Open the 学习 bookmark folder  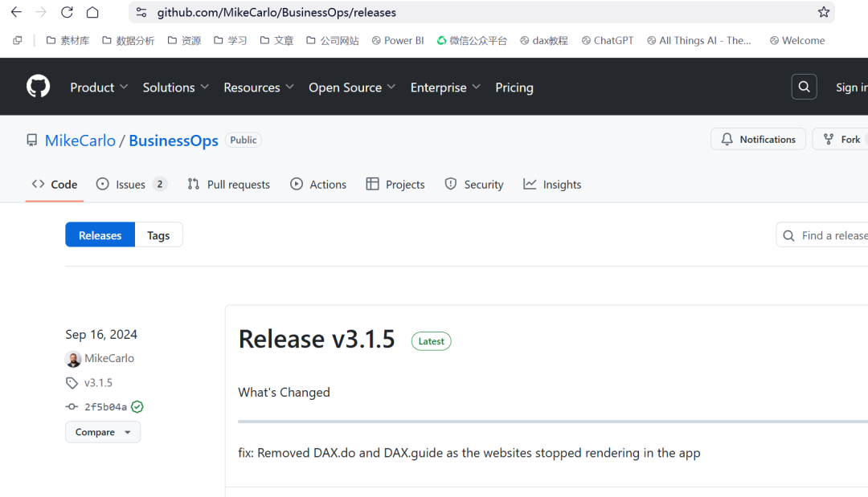[x=231, y=40]
